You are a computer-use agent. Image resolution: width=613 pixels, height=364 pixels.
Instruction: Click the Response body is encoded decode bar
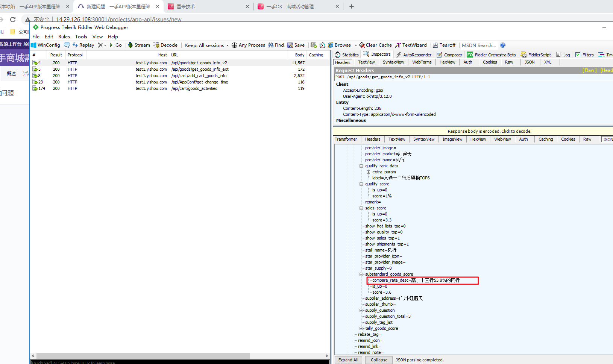click(473, 131)
